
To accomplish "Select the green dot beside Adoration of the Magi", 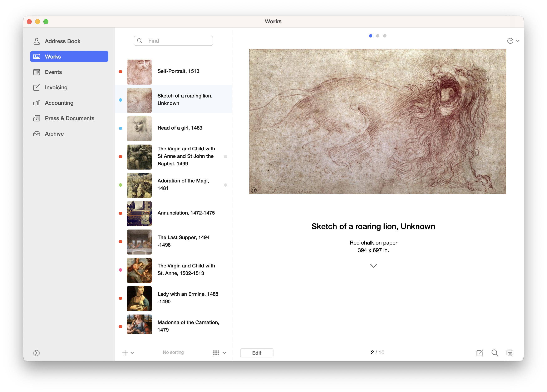I will pyautogui.click(x=120, y=185).
